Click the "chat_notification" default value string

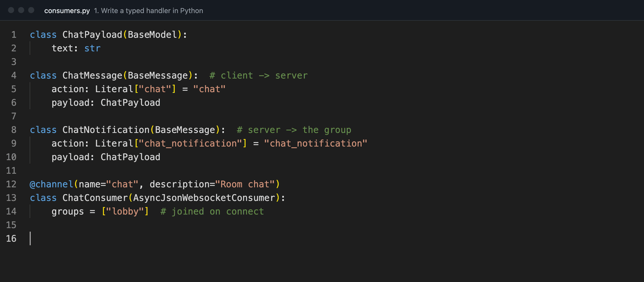tap(316, 143)
